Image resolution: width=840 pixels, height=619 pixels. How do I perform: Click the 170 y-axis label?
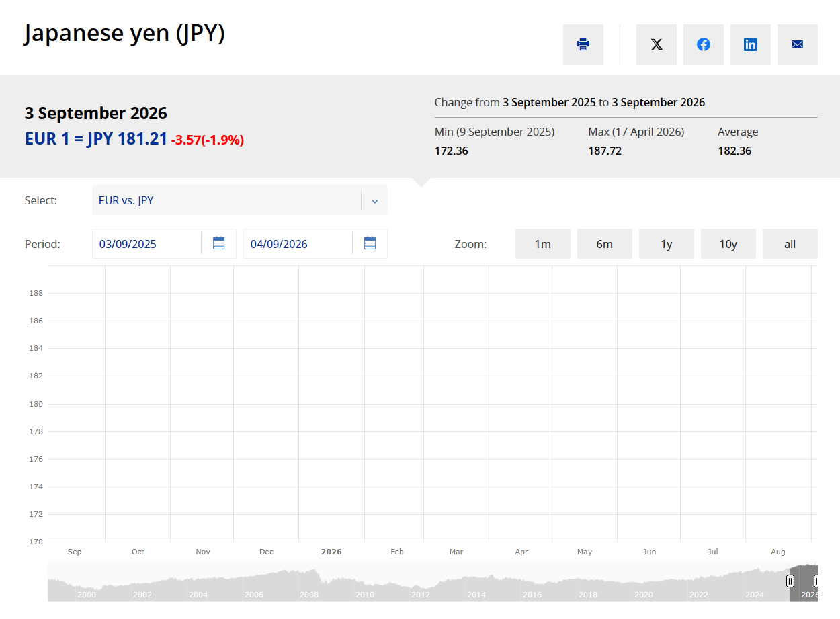(36, 542)
